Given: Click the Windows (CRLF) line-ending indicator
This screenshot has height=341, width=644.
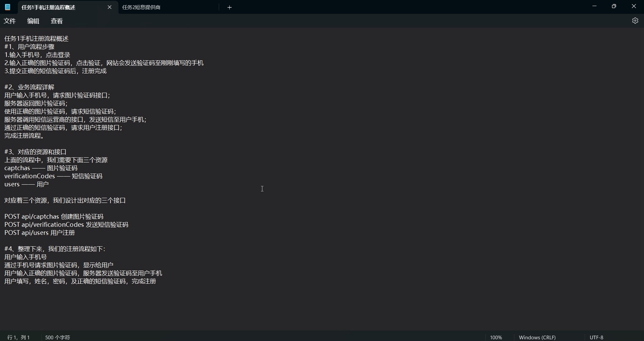Looking at the screenshot, I should tap(537, 337).
